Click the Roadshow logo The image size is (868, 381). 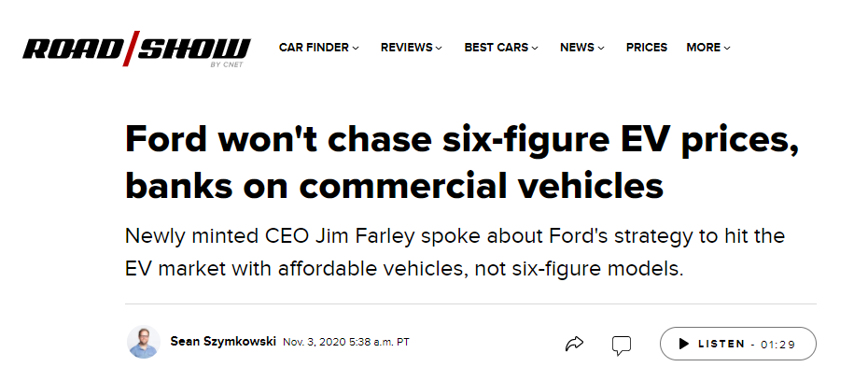136,49
